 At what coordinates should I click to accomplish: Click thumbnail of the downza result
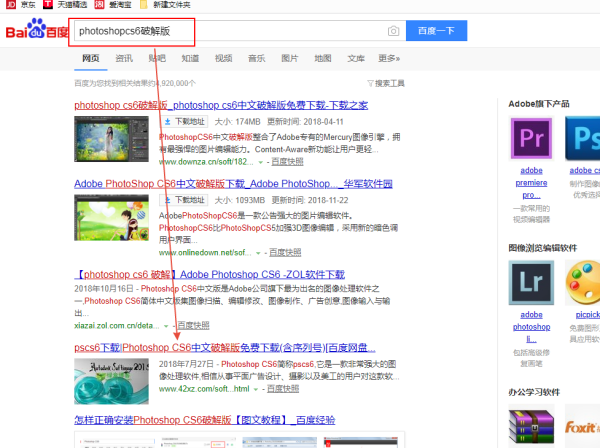click(x=111, y=139)
